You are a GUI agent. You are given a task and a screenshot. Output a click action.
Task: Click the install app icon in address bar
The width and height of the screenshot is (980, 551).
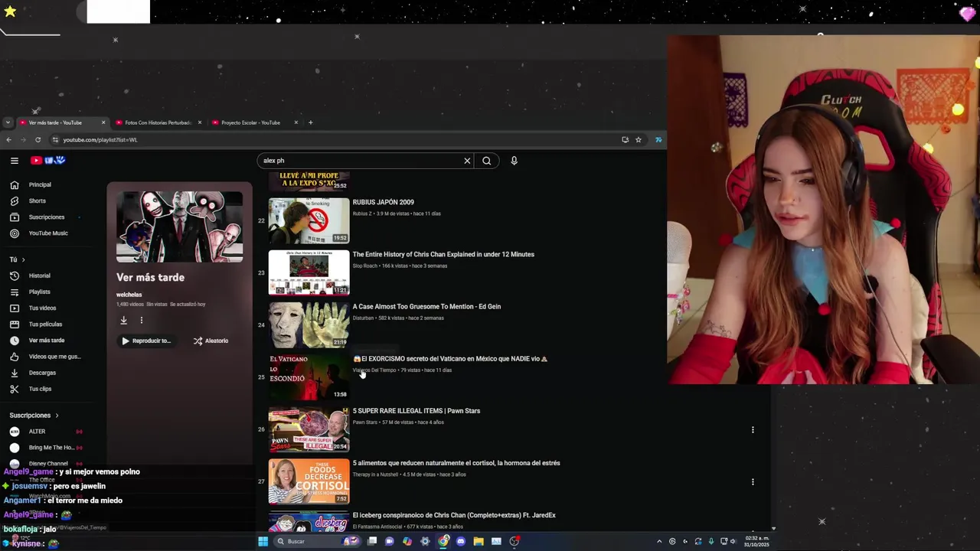coord(626,140)
